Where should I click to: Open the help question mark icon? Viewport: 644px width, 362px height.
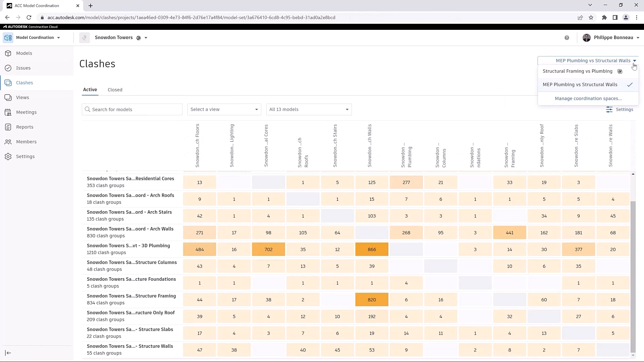click(567, 38)
